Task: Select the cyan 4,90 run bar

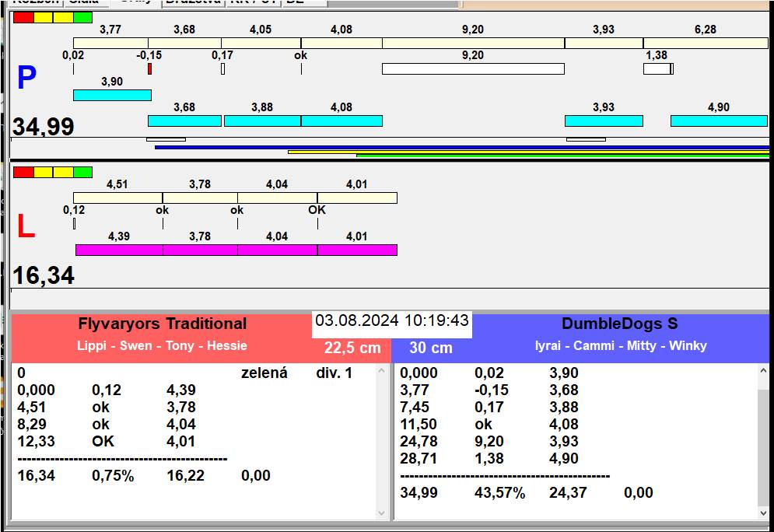Action: pos(718,121)
